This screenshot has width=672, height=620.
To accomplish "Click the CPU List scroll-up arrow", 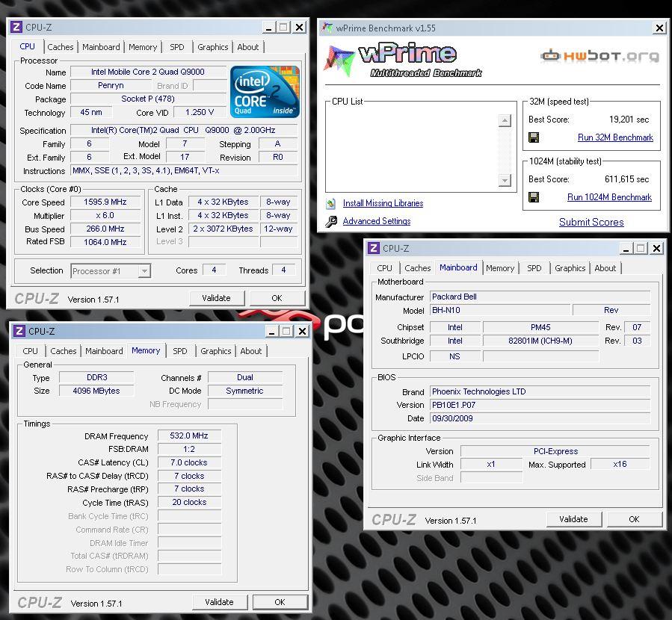I will coord(505,121).
